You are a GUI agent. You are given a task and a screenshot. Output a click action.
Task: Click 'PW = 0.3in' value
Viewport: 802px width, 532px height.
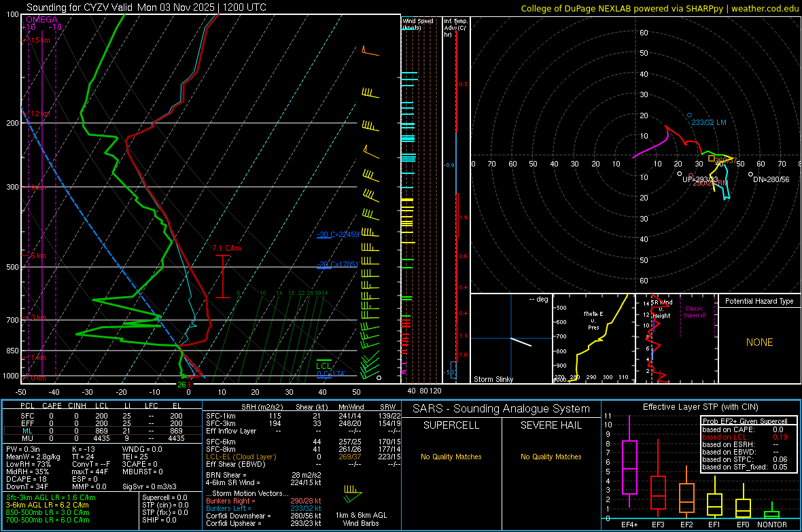coord(23,449)
